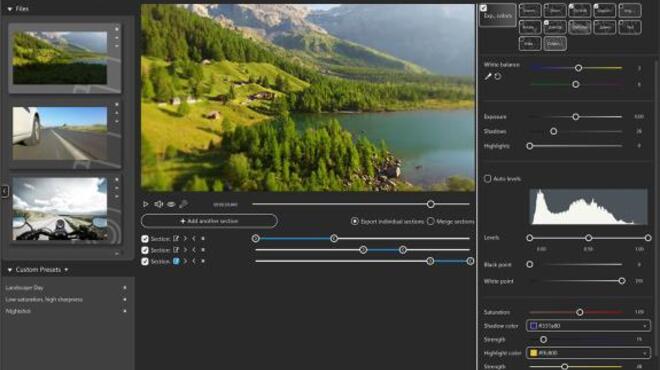Screen dimensions: 660x370
Task: Delete the Low saturation, high sharpness preset
Action: point(125,300)
